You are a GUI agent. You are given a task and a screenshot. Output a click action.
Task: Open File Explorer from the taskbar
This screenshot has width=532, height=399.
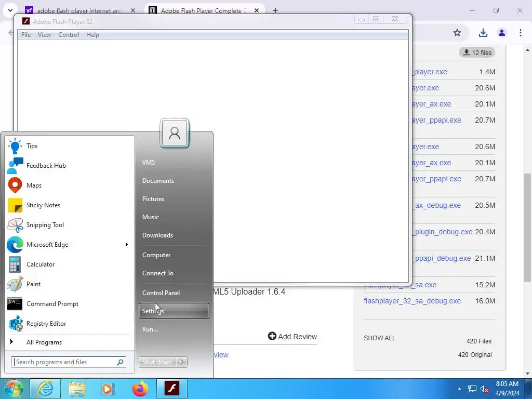[x=77, y=389]
